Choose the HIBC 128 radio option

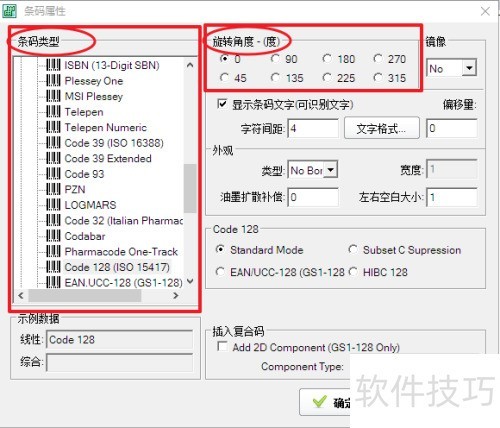[353, 272]
